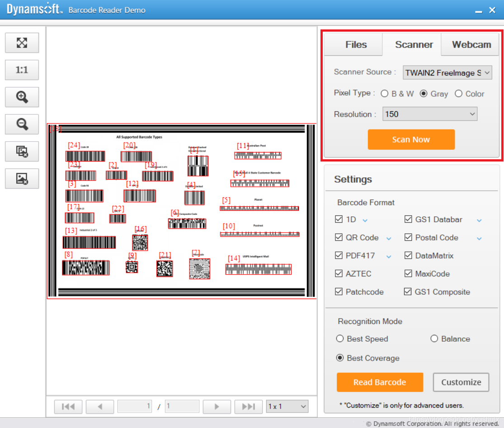Toggle the AZTEC checkbox
This screenshot has width=504, height=428.
[339, 273]
